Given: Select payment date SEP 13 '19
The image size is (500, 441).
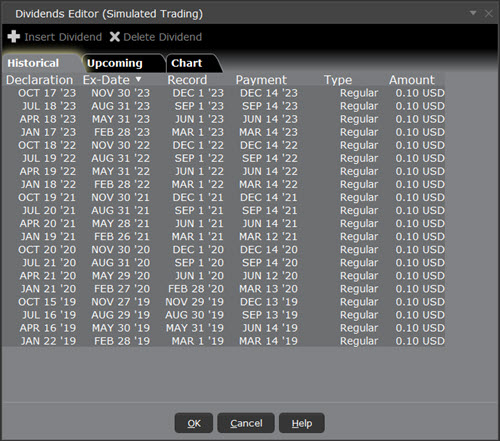Looking at the screenshot, I should 270,315.
